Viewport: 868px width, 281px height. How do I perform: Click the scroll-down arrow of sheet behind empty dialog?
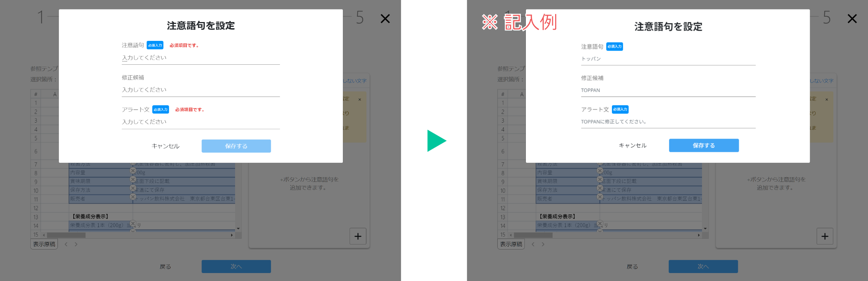pyautogui.click(x=238, y=229)
